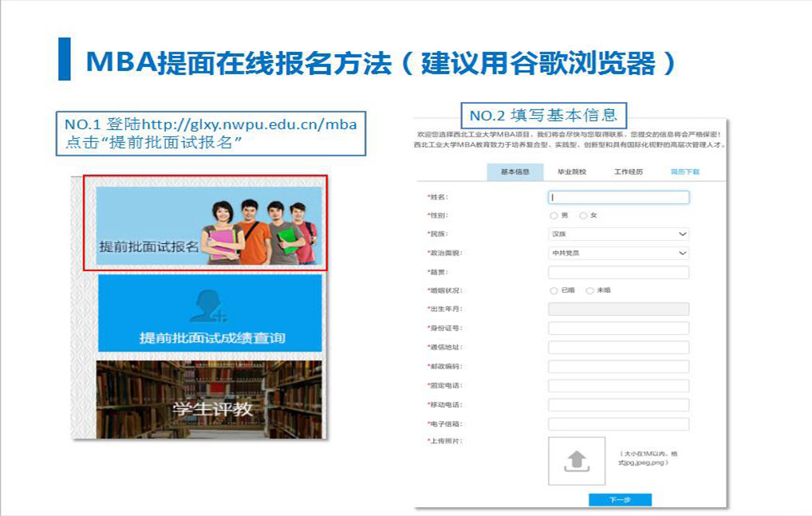Switch to the 毕业院校 tab
Screen dimensions: 812x516
[572, 171]
